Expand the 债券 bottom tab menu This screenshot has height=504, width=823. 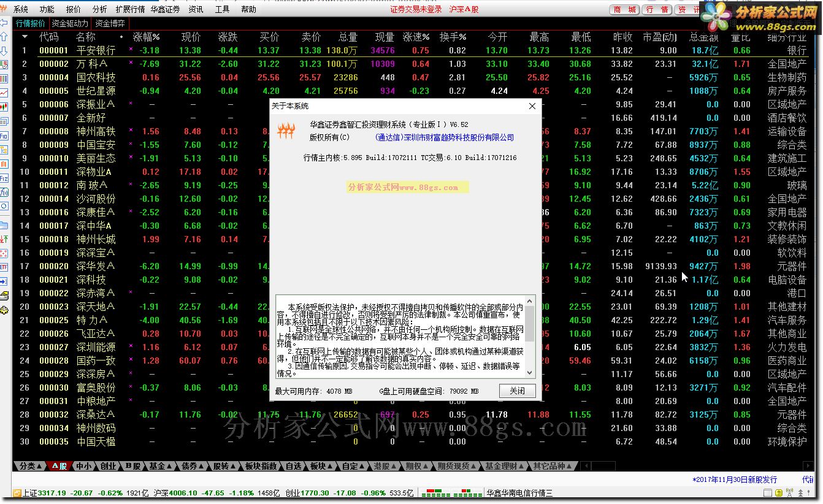[x=194, y=466]
